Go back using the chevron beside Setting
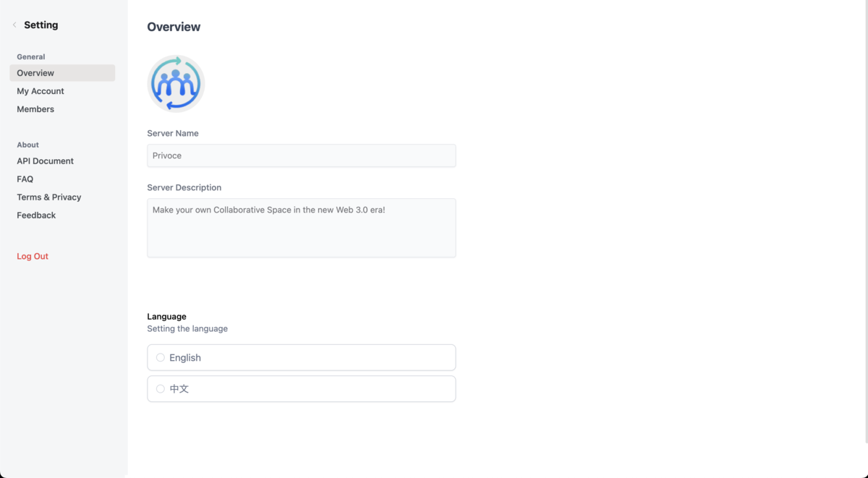This screenshot has height=478, width=868. [x=14, y=25]
